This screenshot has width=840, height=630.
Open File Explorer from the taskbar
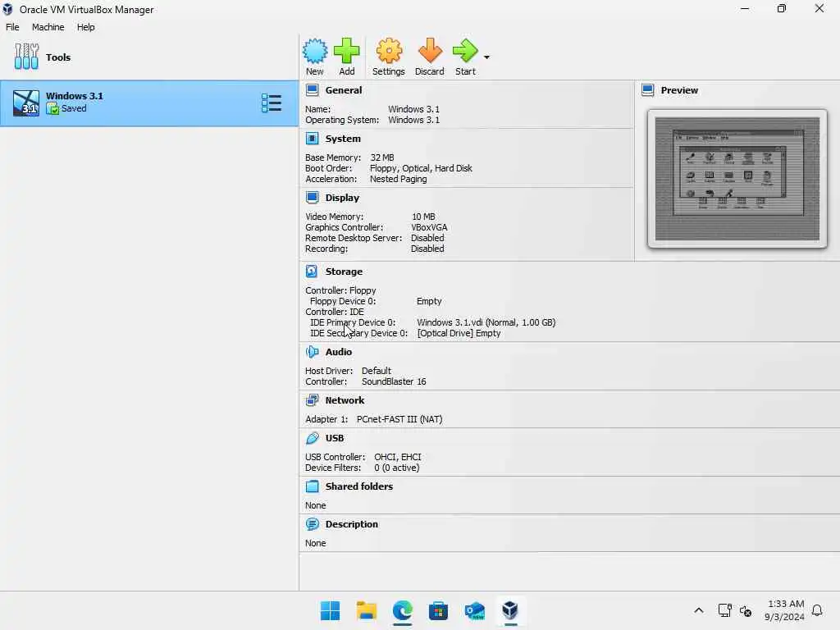coord(367,610)
